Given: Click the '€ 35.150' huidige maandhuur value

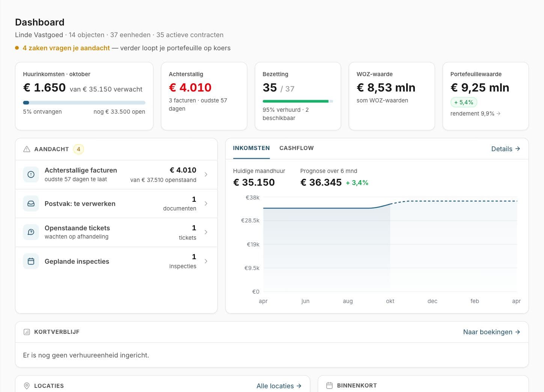Looking at the screenshot, I should pos(254,182).
